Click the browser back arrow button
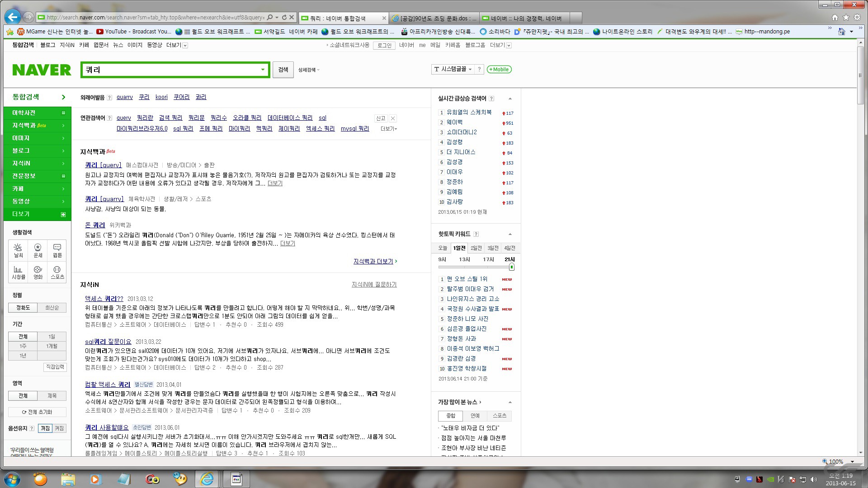The height and width of the screenshot is (488, 868). tap(13, 17)
